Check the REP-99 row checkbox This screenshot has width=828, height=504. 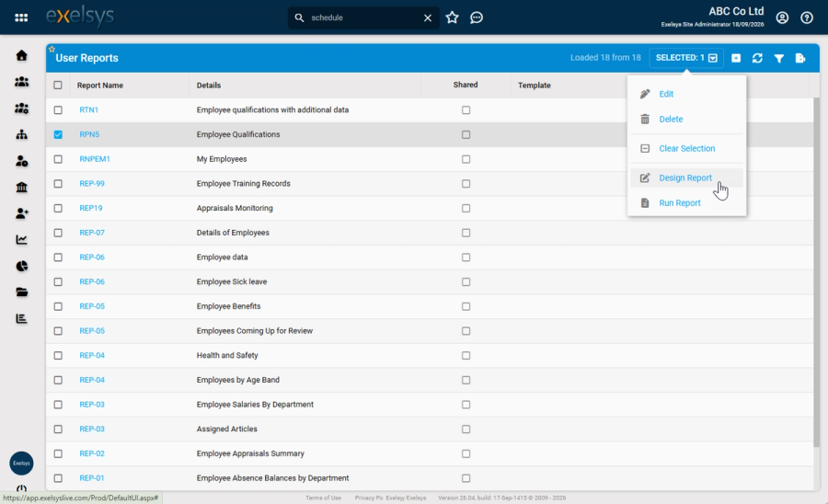click(x=58, y=184)
